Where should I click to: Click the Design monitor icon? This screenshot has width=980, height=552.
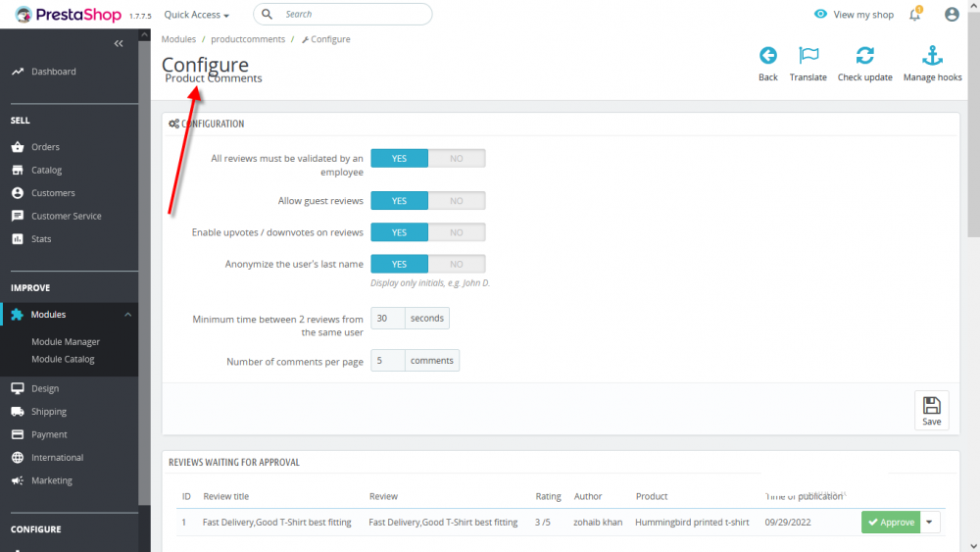[18, 388]
